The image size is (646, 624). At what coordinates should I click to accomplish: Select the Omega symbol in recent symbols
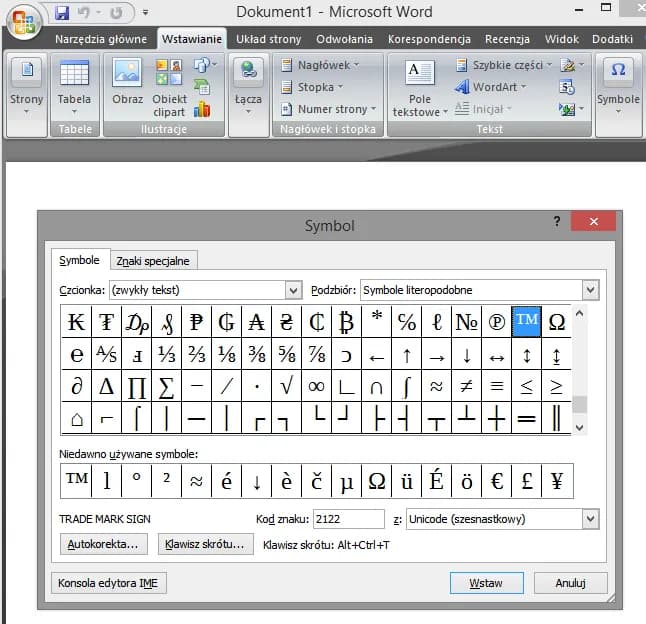click(377, 481)
